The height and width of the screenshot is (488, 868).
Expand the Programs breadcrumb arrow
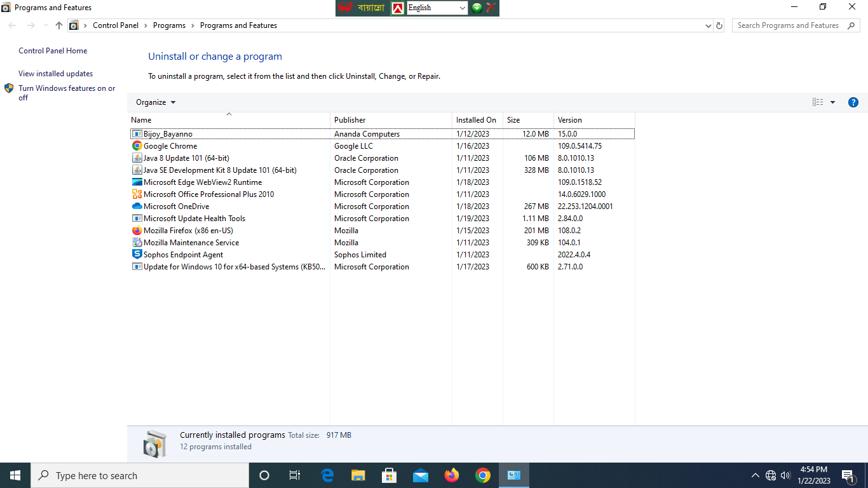tap(193, 25)
